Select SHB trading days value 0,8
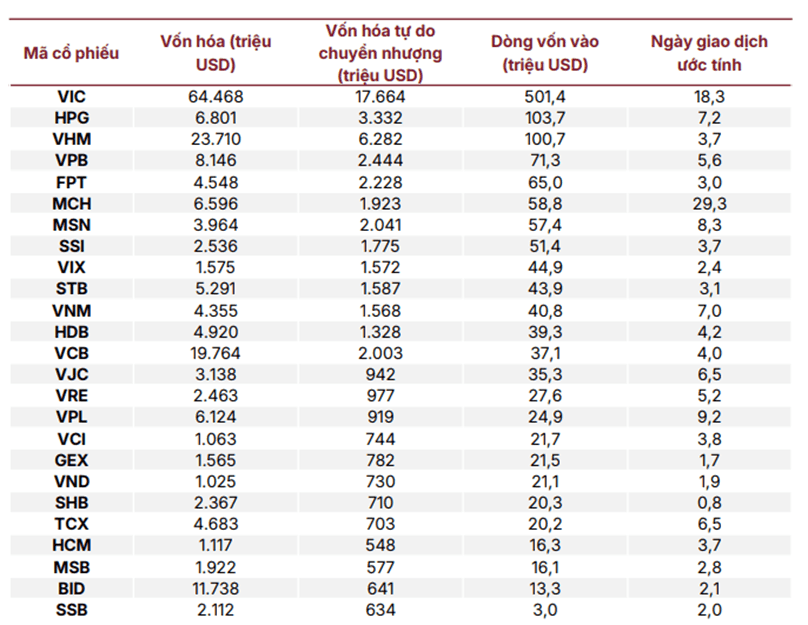Image resolution: width=808 pixels, height=625 pixels. (709, 502)
